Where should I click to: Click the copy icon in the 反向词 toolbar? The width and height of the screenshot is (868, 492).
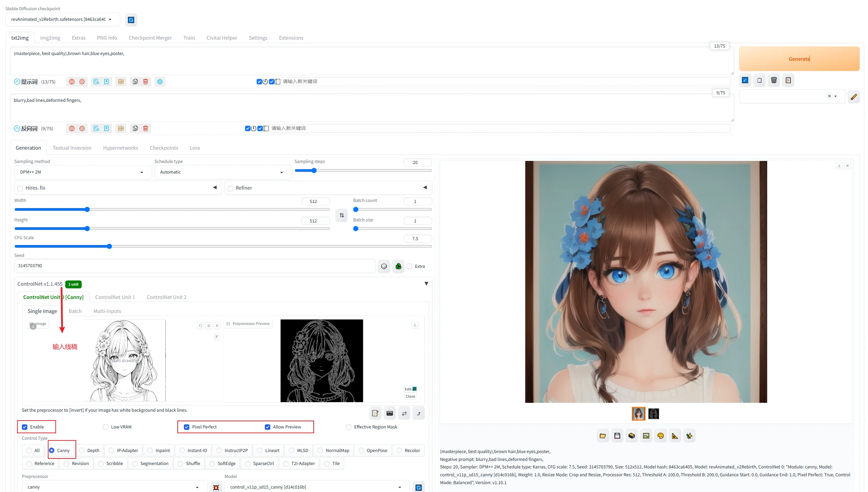135,128
